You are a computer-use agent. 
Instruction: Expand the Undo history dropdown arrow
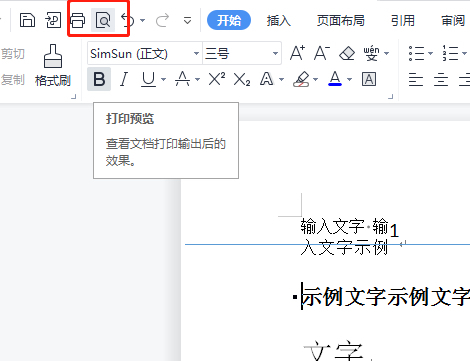coord(143,21)
